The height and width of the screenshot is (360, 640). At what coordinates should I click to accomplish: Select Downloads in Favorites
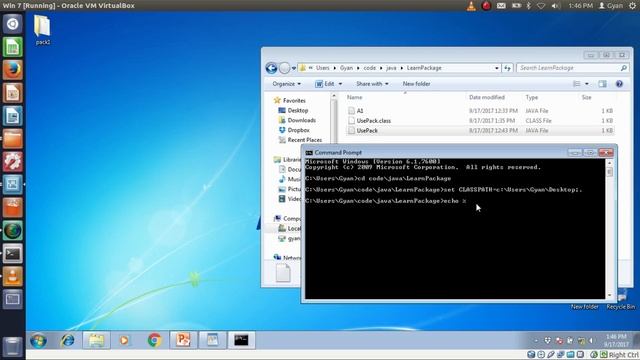click(301, 120)
